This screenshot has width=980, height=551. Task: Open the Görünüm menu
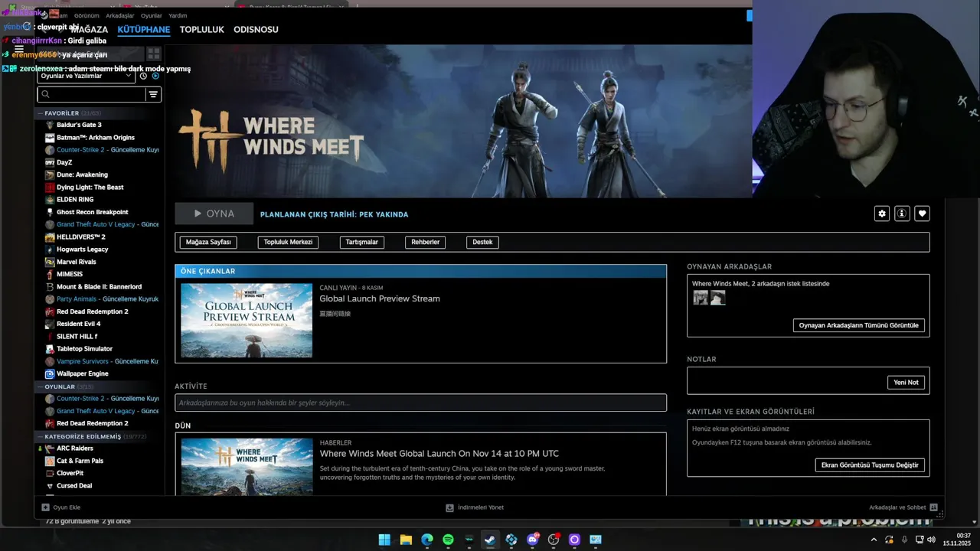[87, 15]
